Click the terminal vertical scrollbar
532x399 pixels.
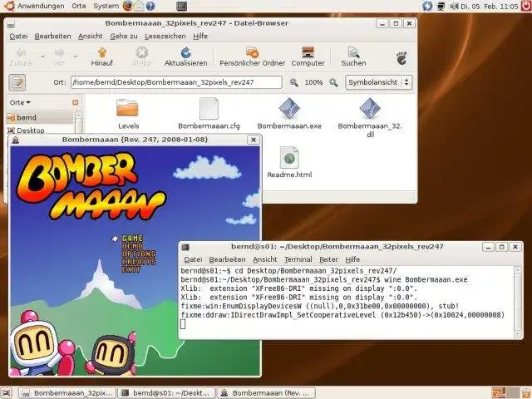pyautogui.click(x=518, y=302)
